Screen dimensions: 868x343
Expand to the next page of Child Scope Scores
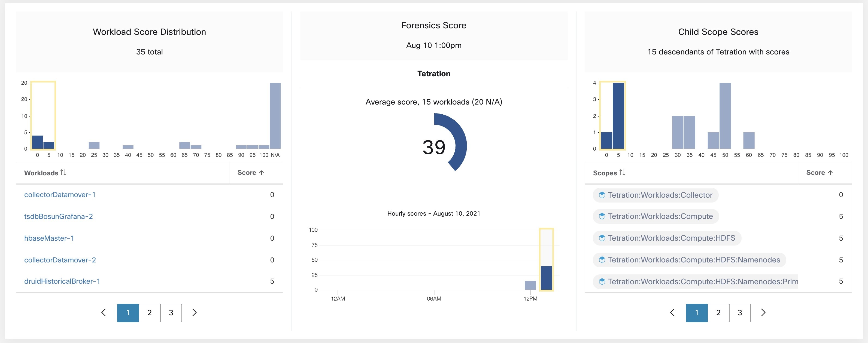(x=763, y=312)
